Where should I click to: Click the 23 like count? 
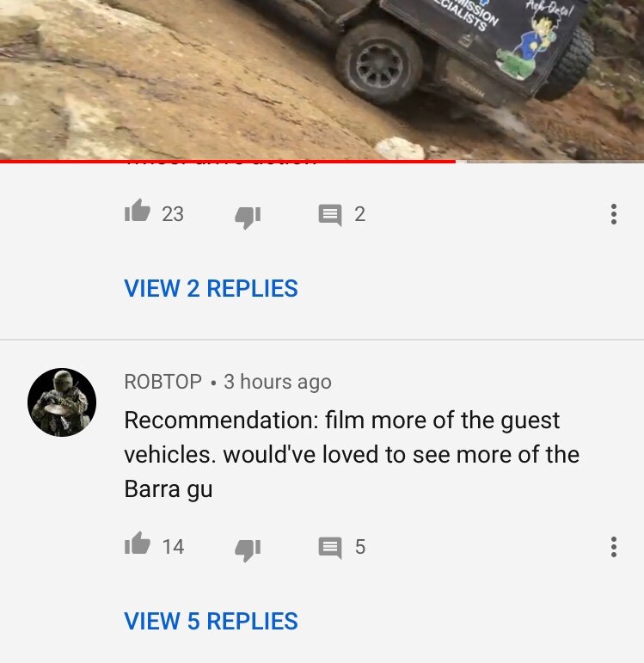173,214
